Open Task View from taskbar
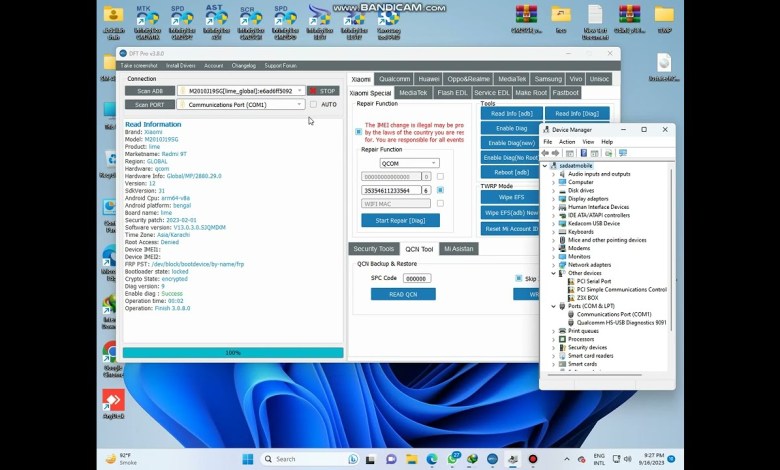 370,459
